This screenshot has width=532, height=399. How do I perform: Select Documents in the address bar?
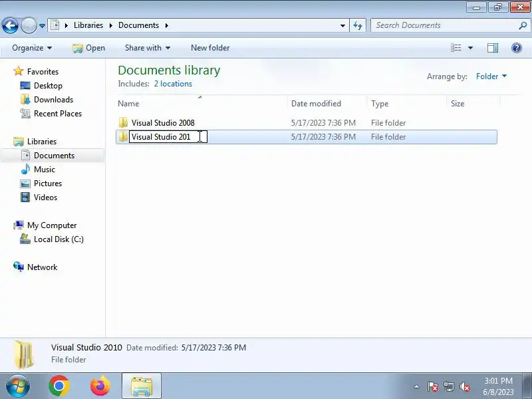138,25
